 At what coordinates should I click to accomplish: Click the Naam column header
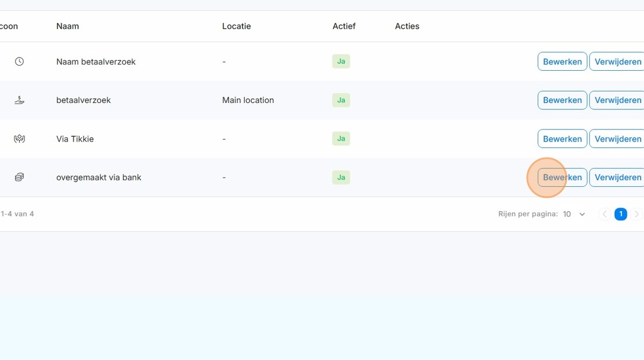pos(68,26)
